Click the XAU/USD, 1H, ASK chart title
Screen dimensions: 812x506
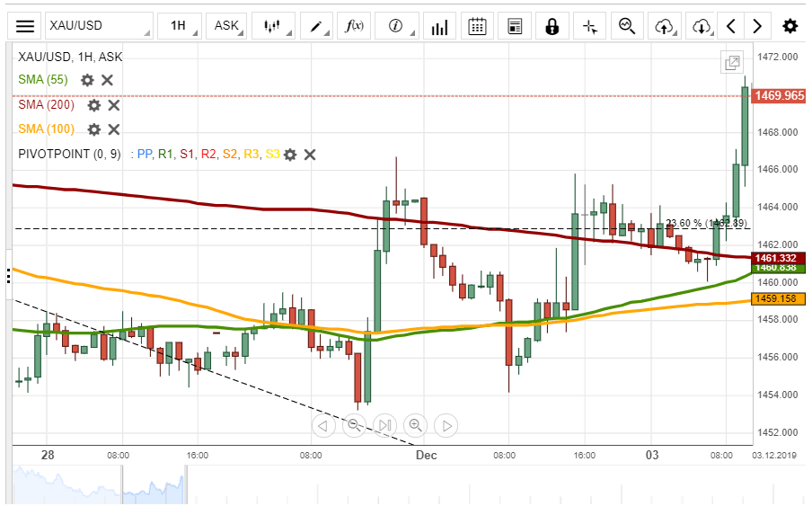pyautogui.click(x=70, y=57)
